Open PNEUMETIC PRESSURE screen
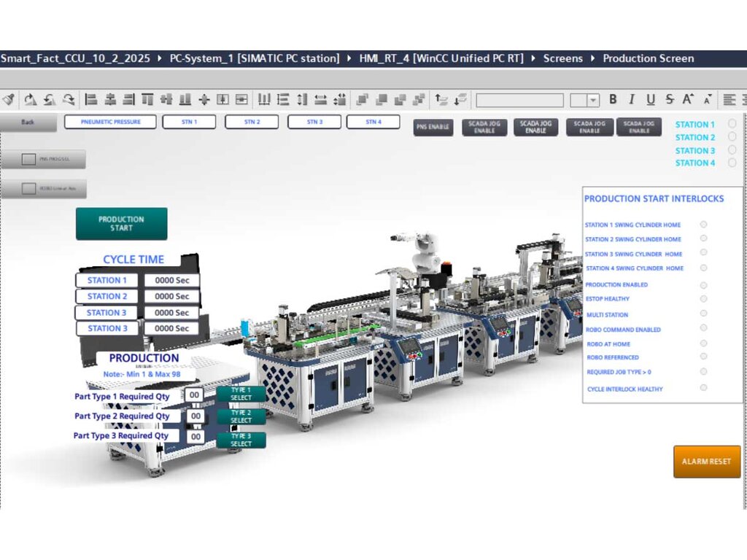This screenshot has width=747, height=560. click(111, 122)
